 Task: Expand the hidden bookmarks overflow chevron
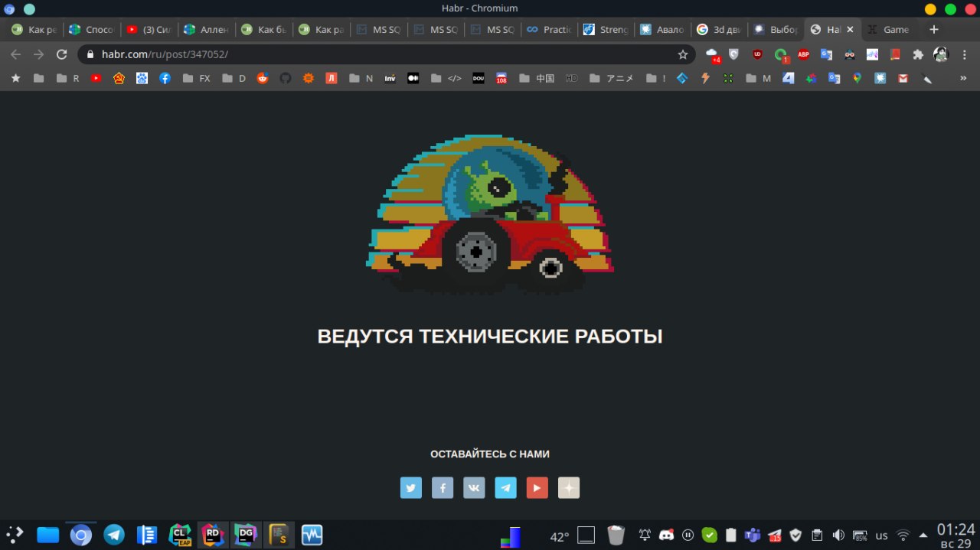point(962,78)
